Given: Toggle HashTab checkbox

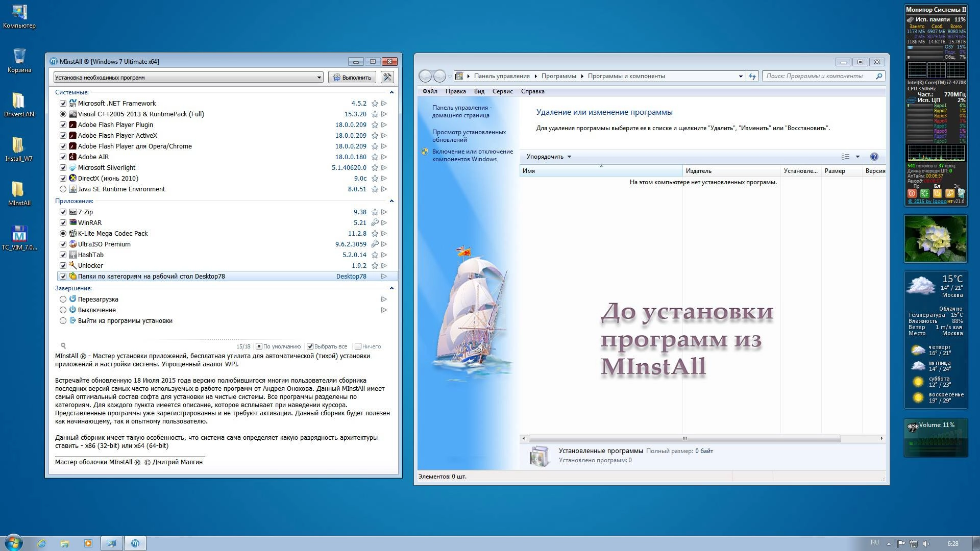Looking at the screenshot, I should (63, 255).
